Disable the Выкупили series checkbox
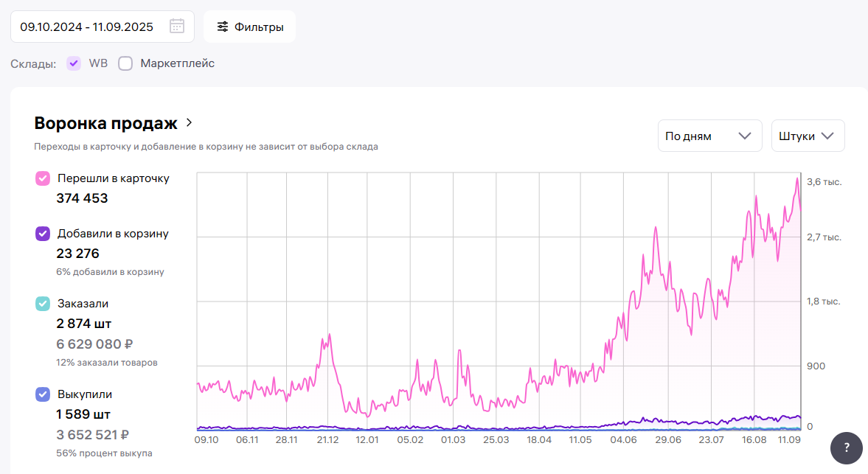 (43, 394)
